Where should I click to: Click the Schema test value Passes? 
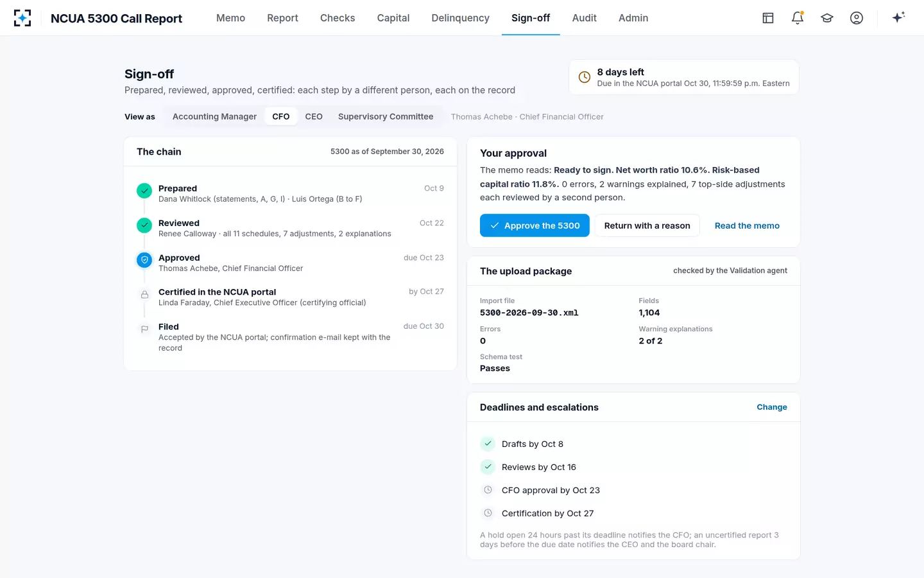495,369
